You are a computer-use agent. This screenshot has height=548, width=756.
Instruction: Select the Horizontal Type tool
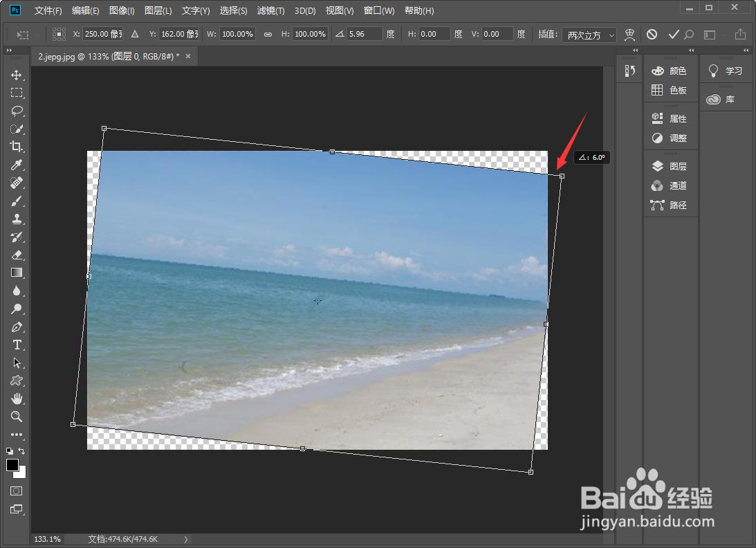[x=17, y=345]
